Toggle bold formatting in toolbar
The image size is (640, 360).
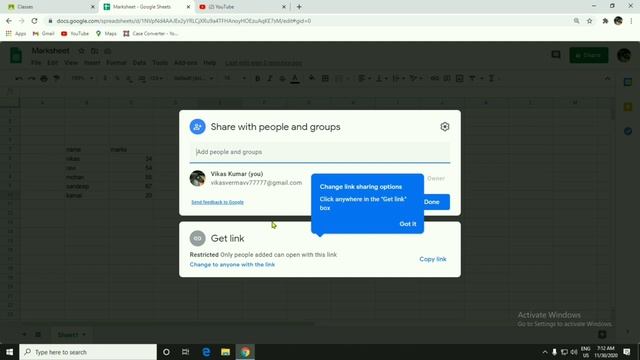(x=257, y=78)
